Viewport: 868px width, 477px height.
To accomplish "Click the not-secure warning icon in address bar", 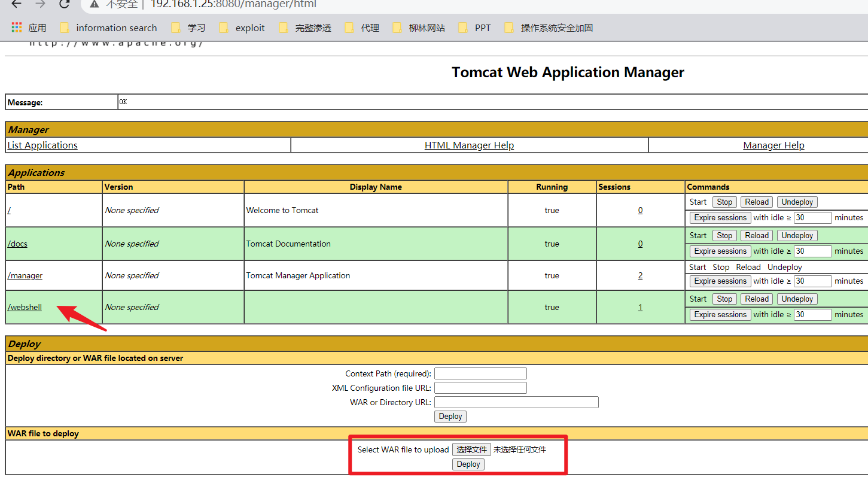I will pyautogui.click(x=95, y=4).
